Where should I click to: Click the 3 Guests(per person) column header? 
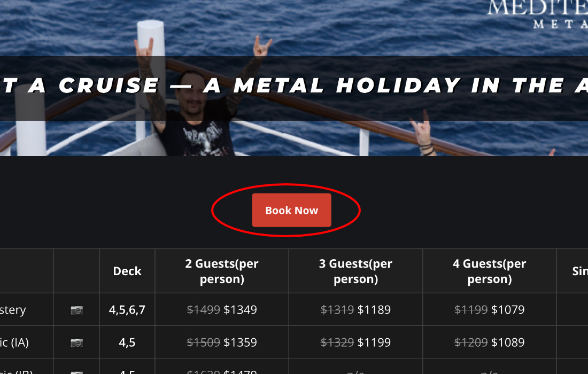pyautogui.click(x=355, y=271)
